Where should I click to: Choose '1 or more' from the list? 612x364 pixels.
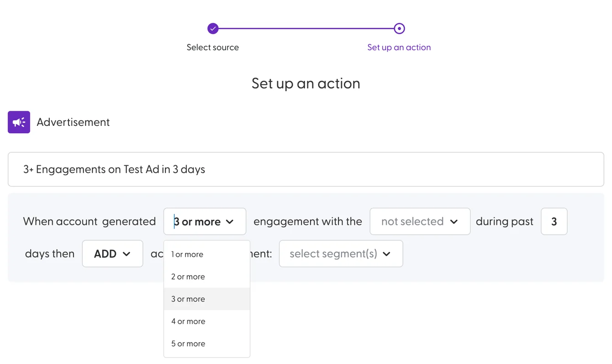tap(207, 254)
